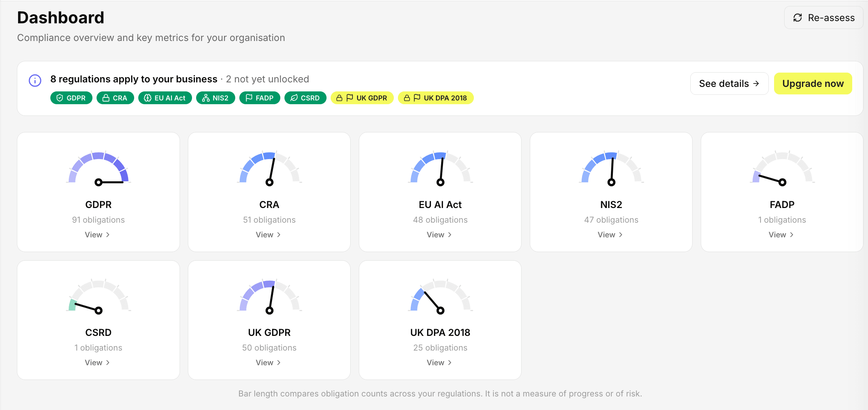Open the View link on the UK DPA 2018 card
868x410 pixels.
[439, 363]
